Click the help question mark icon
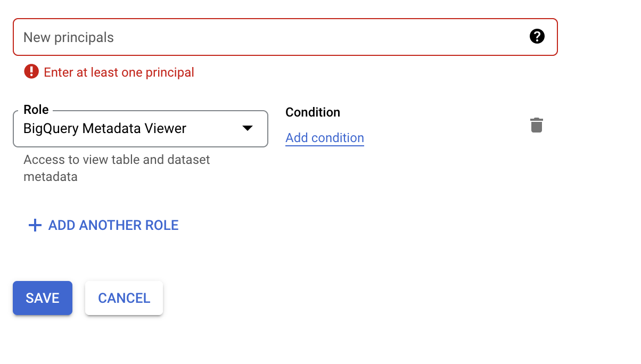The width and height of the screenshot is (641, 364). click(537, 37)
